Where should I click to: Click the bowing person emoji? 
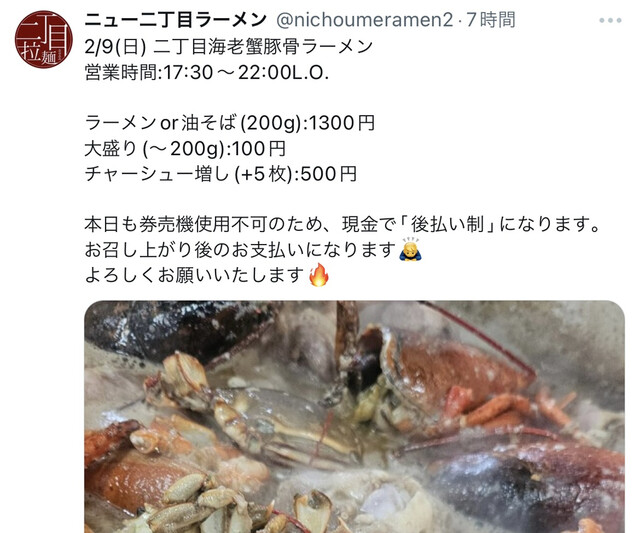410,249
